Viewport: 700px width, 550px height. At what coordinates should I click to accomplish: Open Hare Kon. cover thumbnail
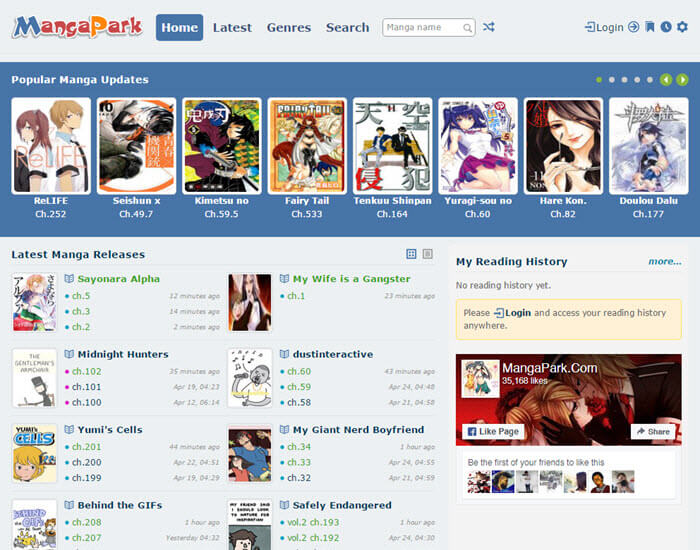(x=563, y=146)
